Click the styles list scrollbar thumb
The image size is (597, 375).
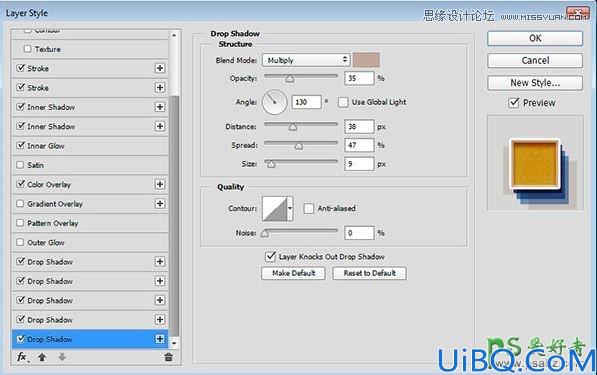tap(174, 215)
